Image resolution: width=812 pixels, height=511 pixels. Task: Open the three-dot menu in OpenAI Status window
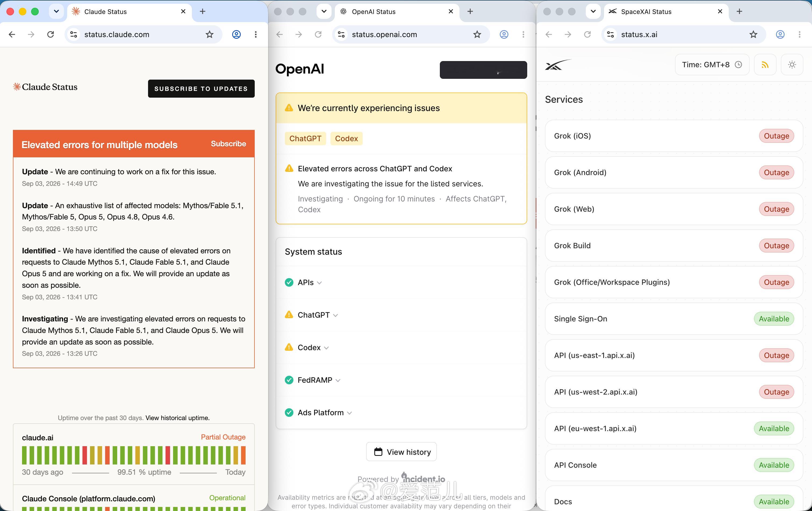point(523,34)
